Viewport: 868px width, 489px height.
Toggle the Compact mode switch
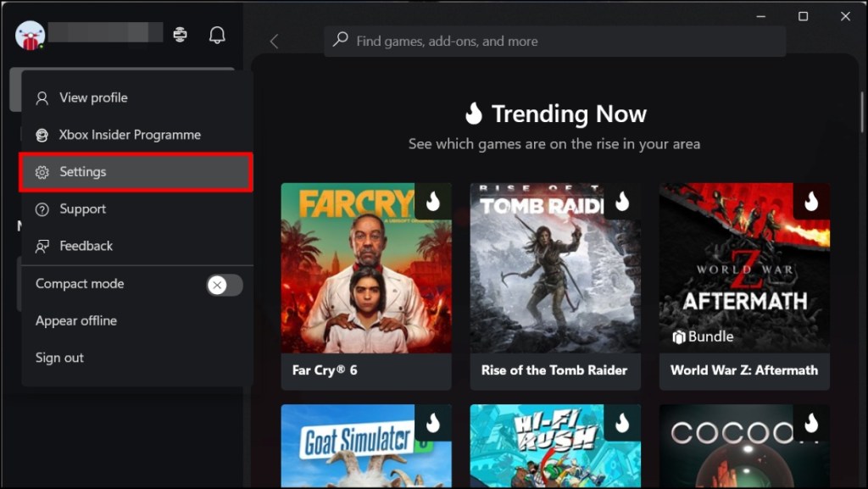pos(225,285)
